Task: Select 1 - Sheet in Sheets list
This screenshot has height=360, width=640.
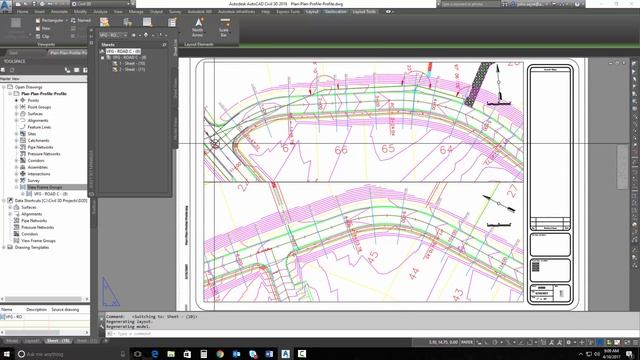Action: pyautogui.click(x=129, y=64)
